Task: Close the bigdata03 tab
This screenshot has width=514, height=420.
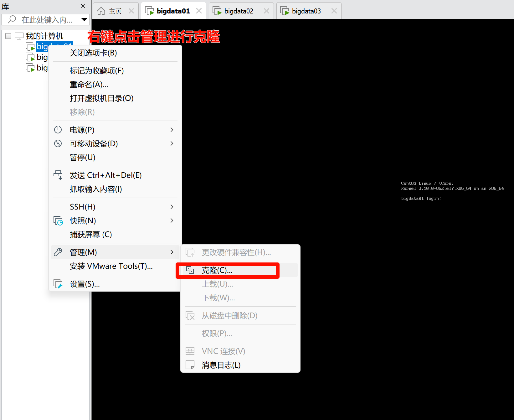Action: tap(334, 11)
